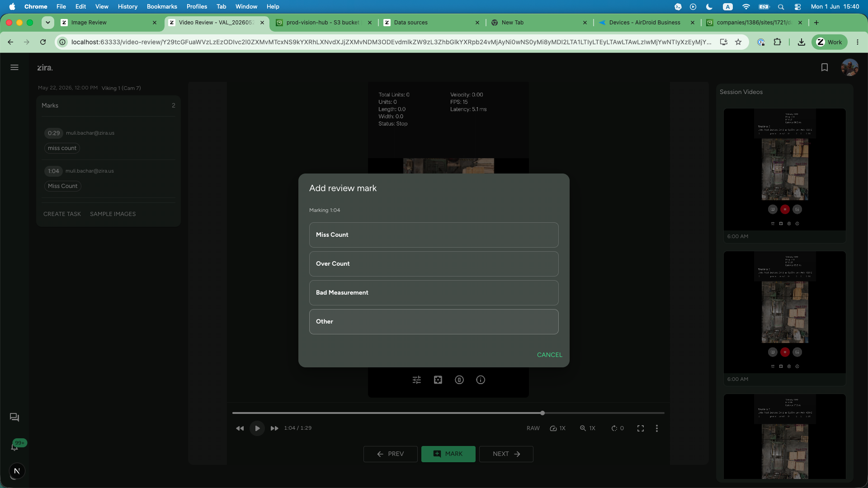Click the circled zero icon below video
This screenshot has height=488, width=868.
tap(459, 380)
